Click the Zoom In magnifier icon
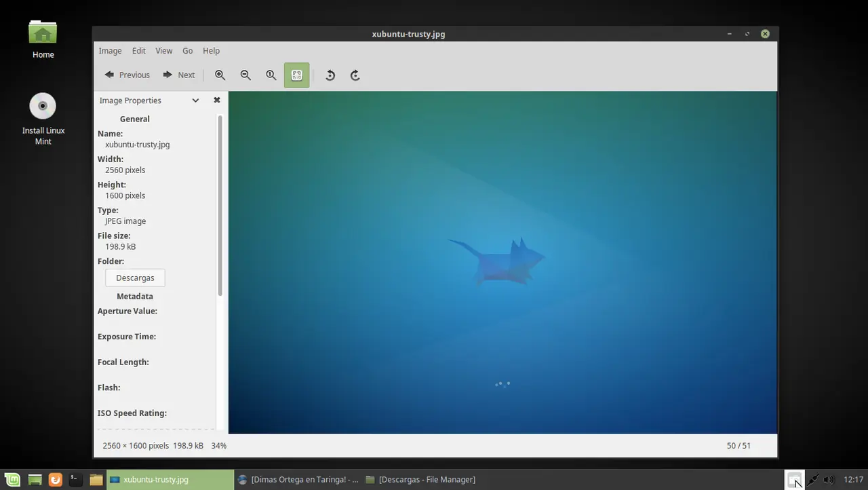 point(220,75)
